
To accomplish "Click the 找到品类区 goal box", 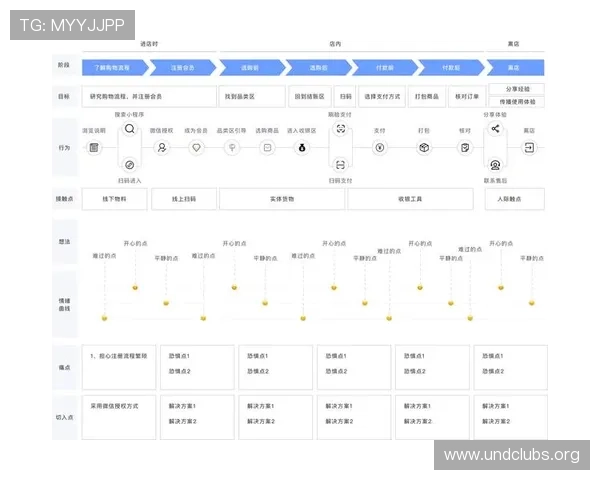I will click(x=252, y=96).
